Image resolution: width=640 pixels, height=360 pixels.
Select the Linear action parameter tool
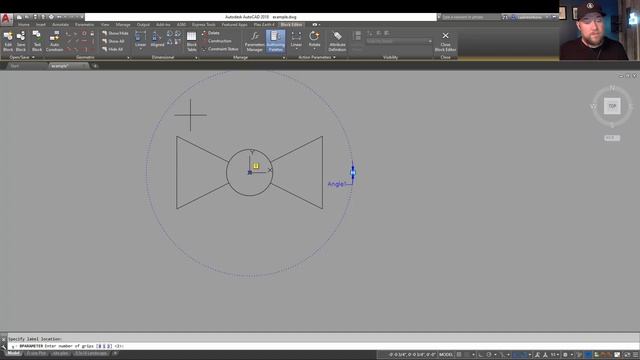tap(296, 39)
